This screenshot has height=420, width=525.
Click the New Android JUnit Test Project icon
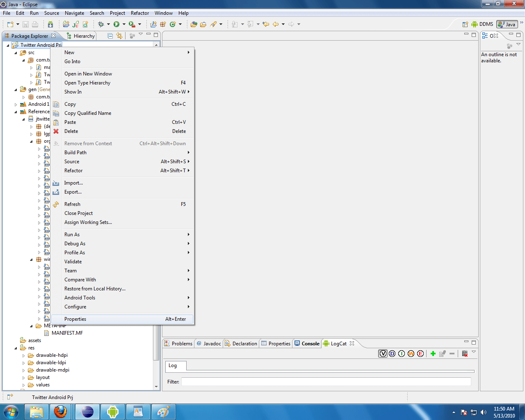(76, 24)
